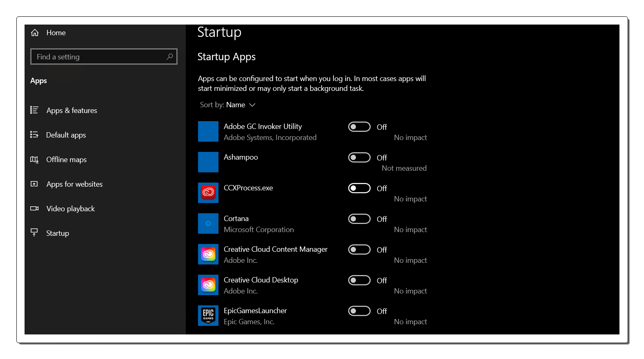
Task: Click the Apps & features list icon
Action: 34,110
